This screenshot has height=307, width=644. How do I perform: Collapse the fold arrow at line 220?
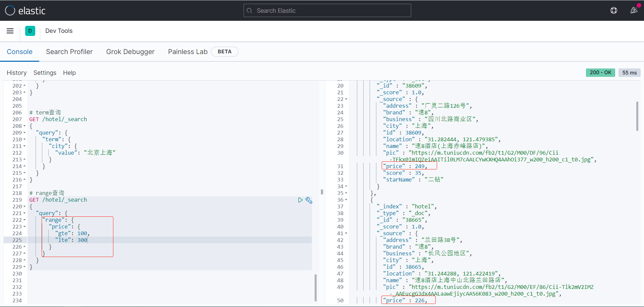tap(24, 207)
